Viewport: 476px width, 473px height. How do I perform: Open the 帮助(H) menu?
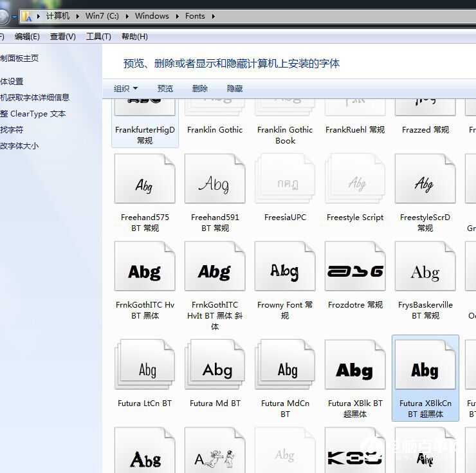coord(134,37)
